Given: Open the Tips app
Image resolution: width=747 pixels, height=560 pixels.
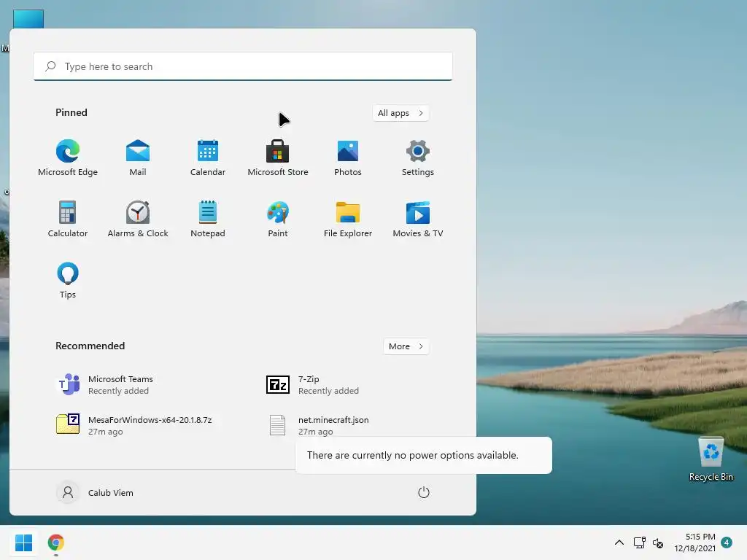Looking at the screenshot, I should pos(68,280).
